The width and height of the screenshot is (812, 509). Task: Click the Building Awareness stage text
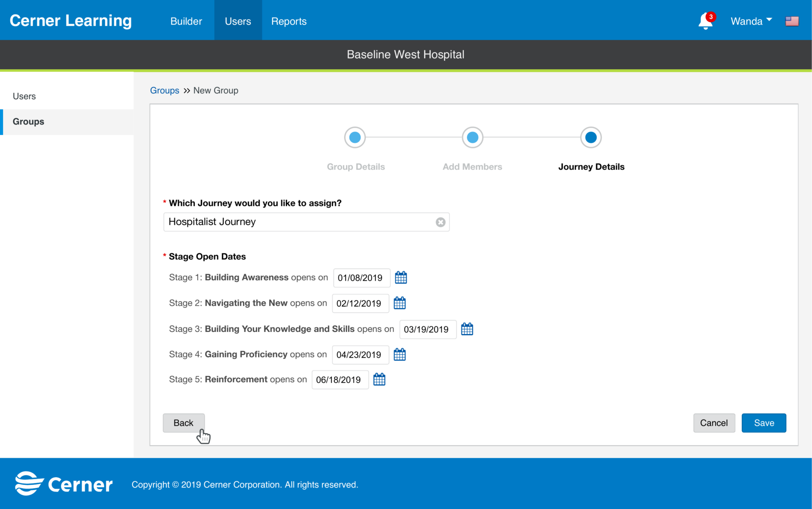coord(247,277)
